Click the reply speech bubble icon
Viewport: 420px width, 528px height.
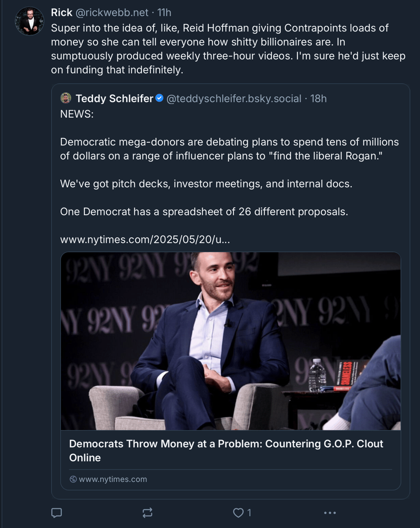click(56, 513)
